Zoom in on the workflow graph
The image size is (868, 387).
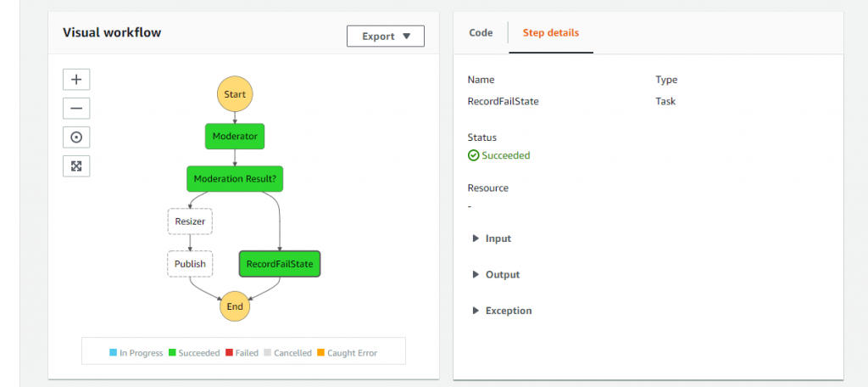pyautogui.click(x=76, y=79)
